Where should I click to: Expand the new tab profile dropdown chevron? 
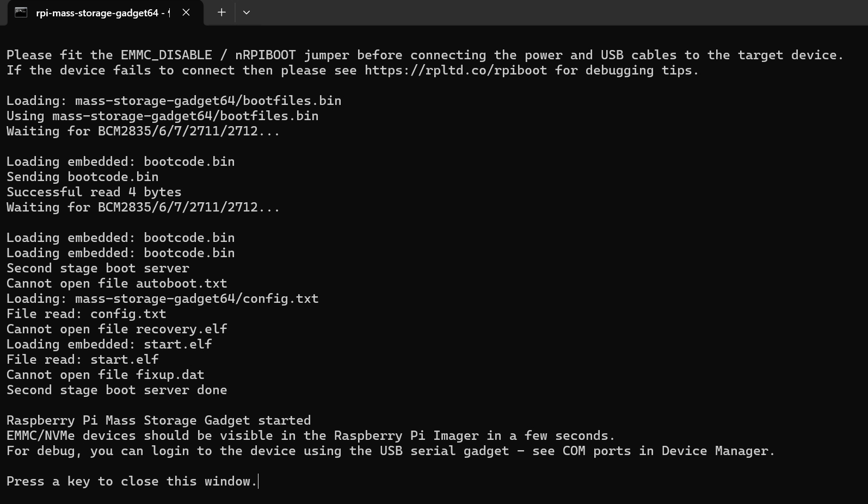click(x=247, y=13)
